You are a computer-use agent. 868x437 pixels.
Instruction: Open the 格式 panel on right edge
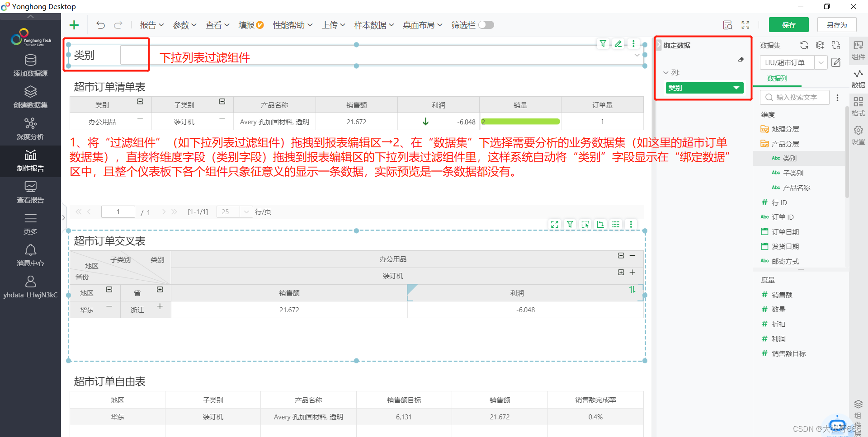858,107
